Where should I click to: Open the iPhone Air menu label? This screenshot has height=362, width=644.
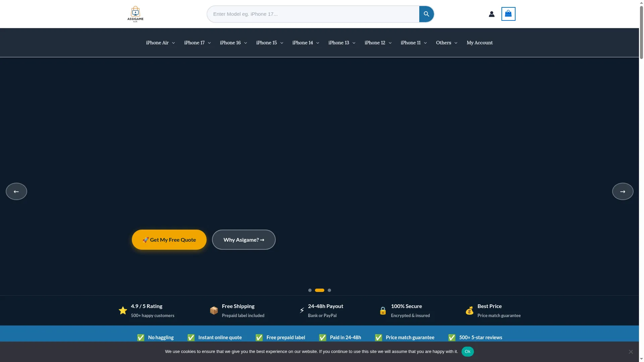[157, 43]
